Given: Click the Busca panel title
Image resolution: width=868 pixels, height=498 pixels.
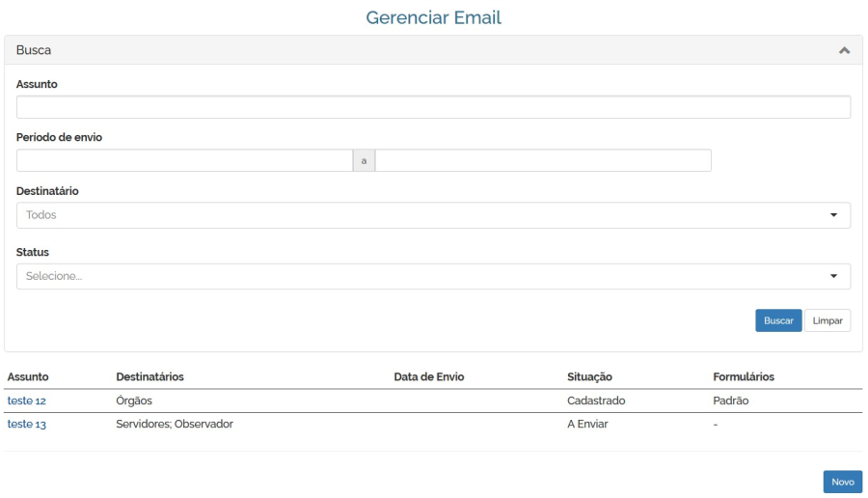Looking at the screenshot, I should [33, 50].
